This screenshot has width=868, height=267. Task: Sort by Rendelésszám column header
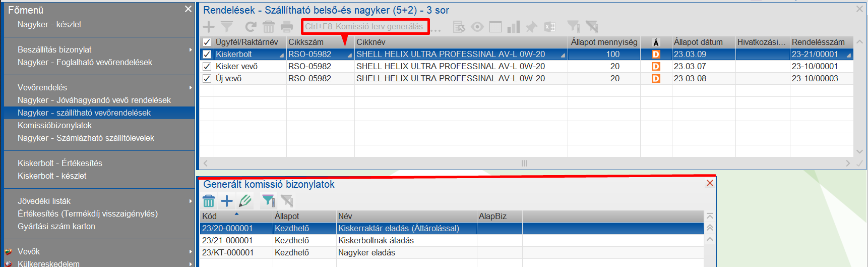[x=821, y=42]
